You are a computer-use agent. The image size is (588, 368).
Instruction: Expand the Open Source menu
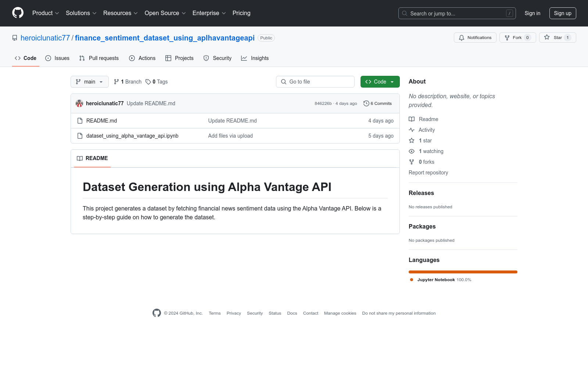coord(165,13)
